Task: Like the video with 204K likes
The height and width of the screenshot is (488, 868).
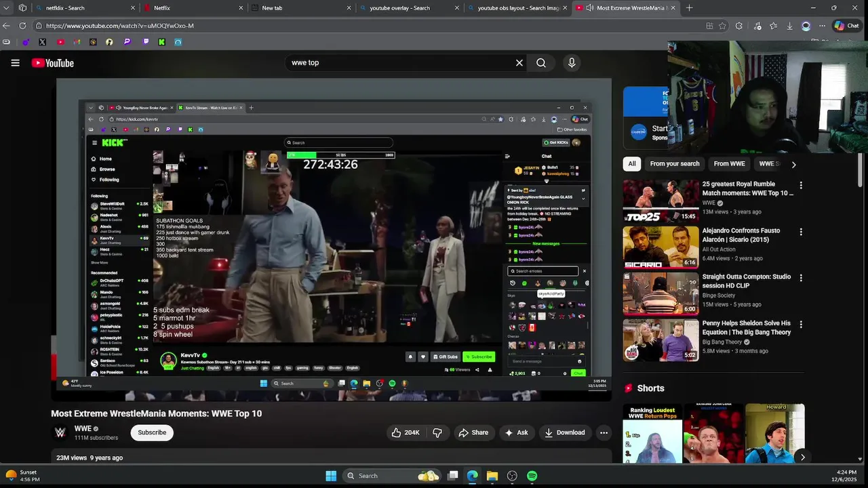Action: [406, 432]
